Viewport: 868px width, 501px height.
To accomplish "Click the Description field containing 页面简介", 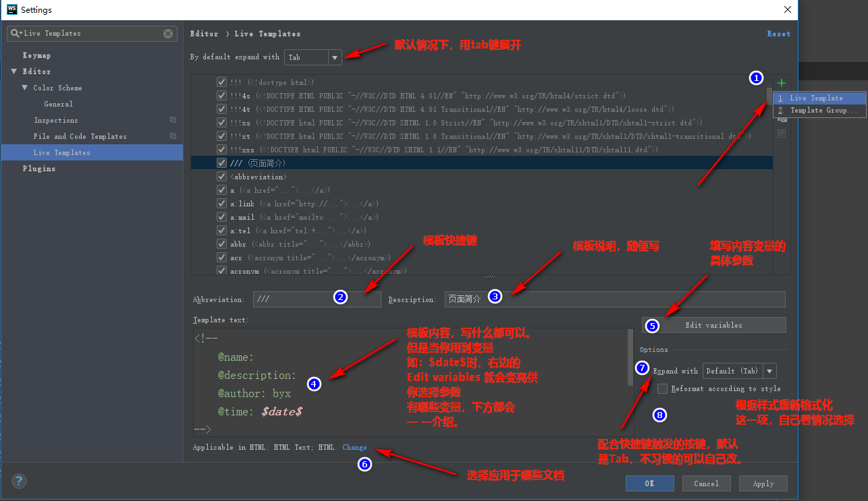I will (615, 299).
